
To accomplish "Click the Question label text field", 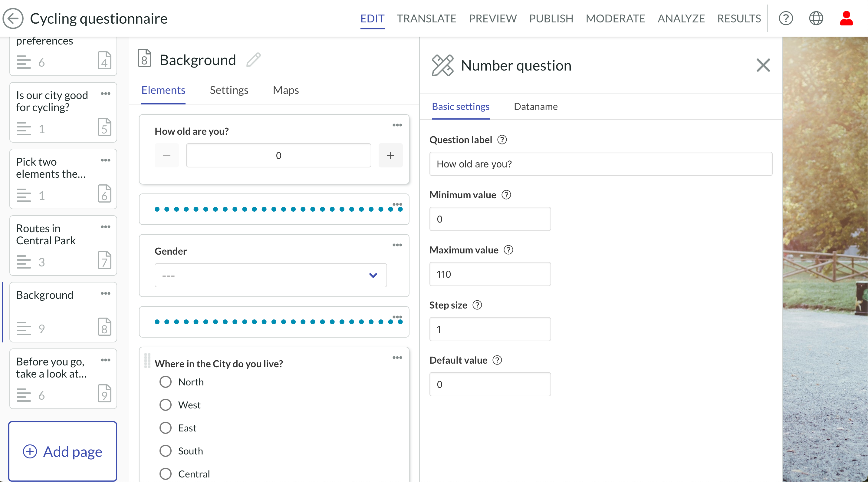I will (601, 164).
